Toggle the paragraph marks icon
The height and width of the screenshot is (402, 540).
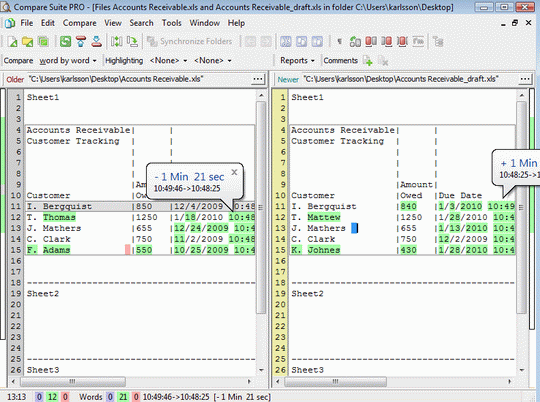(x=340, y=42)
